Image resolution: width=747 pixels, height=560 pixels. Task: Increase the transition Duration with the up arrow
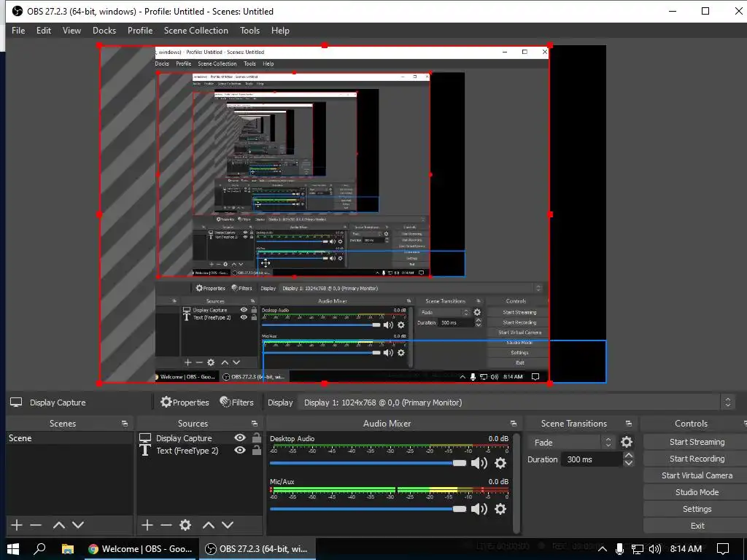pos(628,456)
